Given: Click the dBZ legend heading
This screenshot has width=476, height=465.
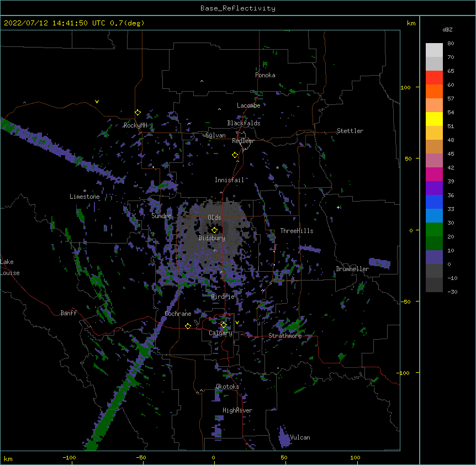Looking at the screenshot, I should 447,30.
